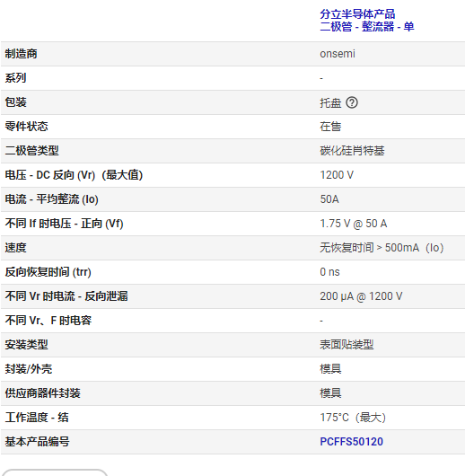Screen dimensions: 465x476
Task: Click the onsemi manufacturer value
Action: (x=338, y=54)
